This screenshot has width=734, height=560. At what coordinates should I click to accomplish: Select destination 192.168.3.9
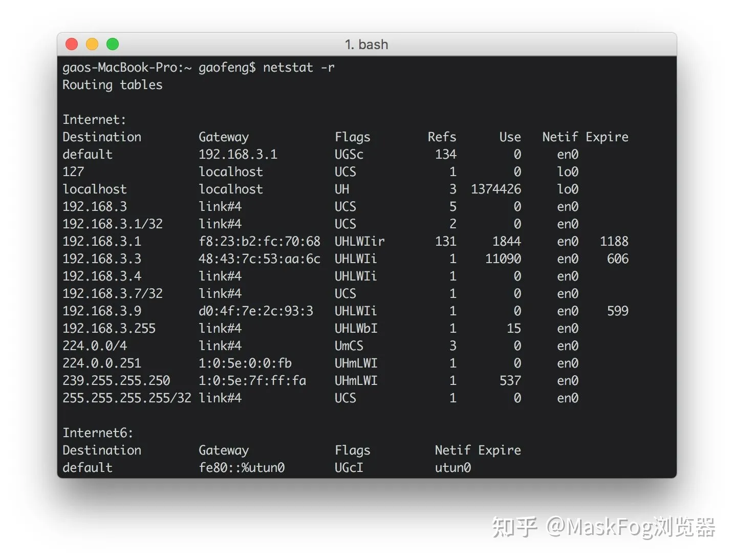tap(102, 311)
